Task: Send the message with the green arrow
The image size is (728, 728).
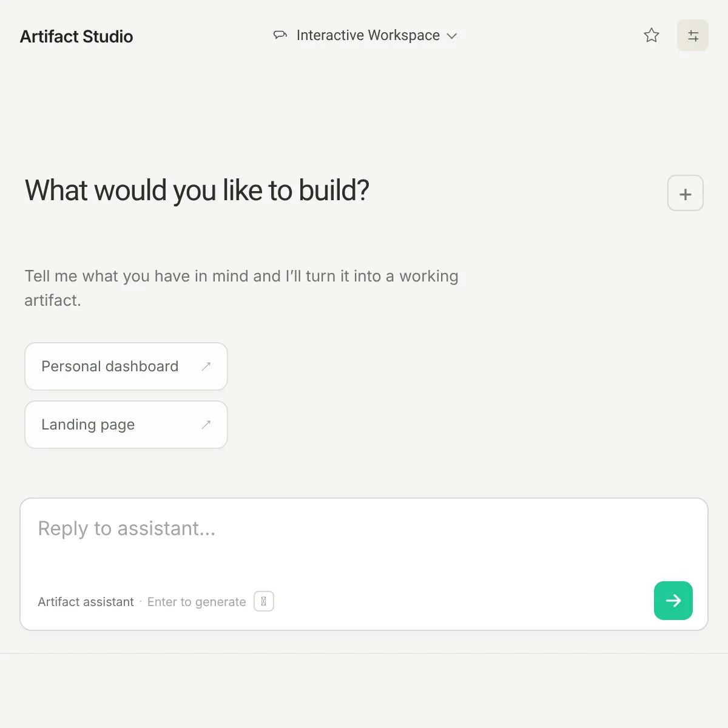Action: [673, 601]
